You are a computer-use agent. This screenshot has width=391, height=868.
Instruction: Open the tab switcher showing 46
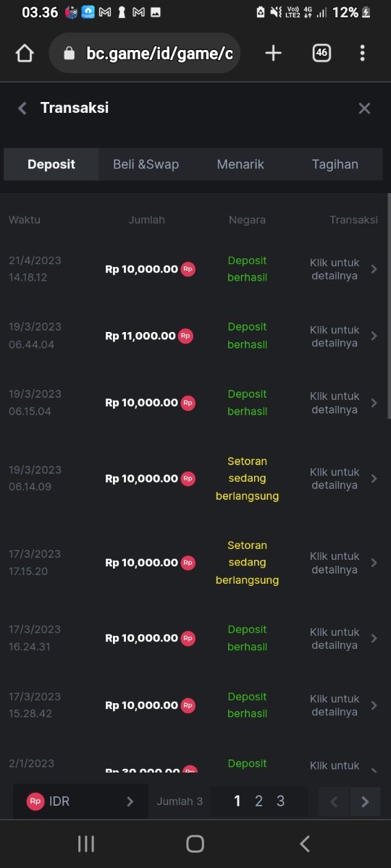coord(321,53)
